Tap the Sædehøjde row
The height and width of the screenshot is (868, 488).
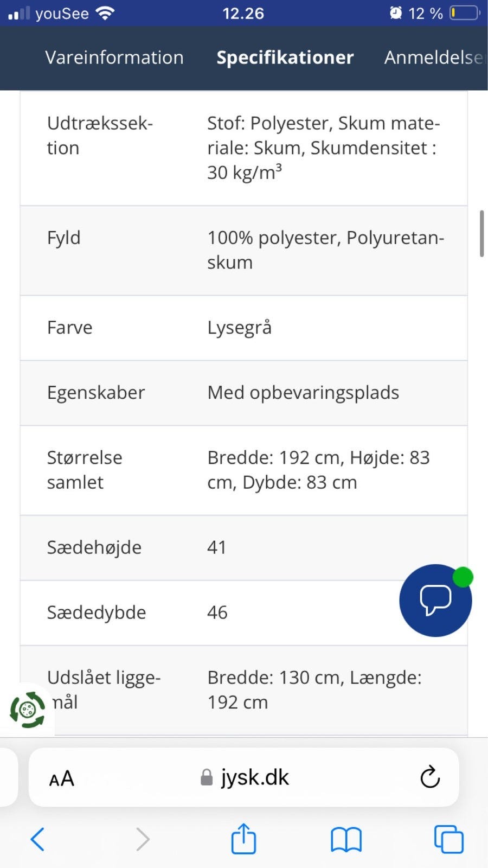pyautogui.click(x=217, y=547)
